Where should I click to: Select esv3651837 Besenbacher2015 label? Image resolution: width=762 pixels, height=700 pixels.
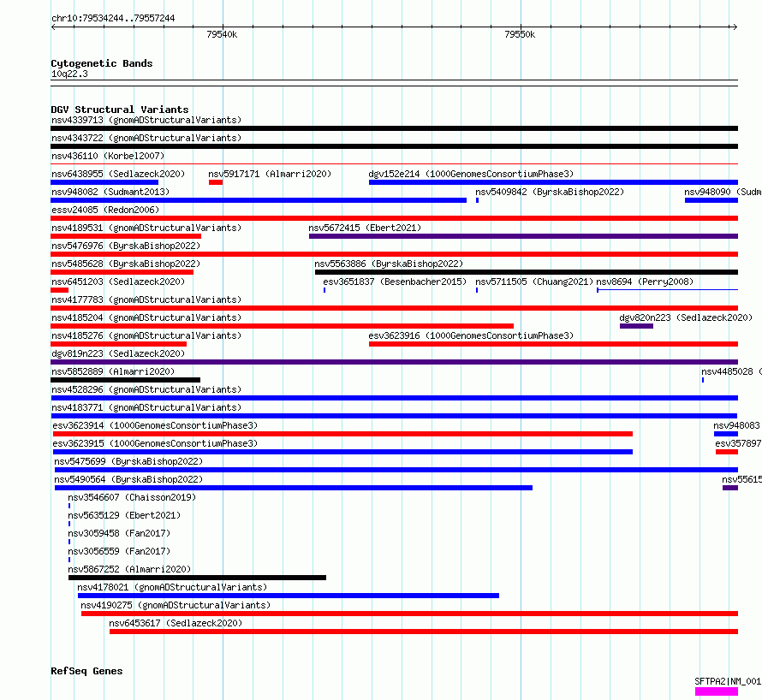[x=395, y=282]
